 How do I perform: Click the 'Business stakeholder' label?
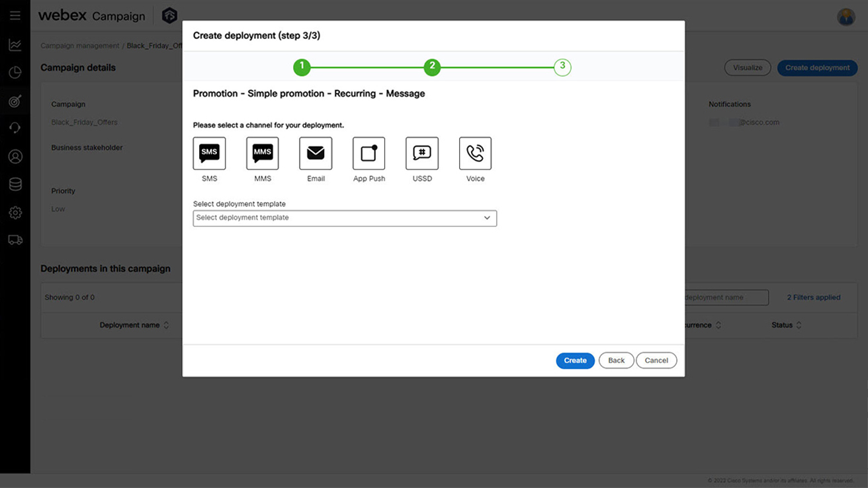[x=87, y=147]
